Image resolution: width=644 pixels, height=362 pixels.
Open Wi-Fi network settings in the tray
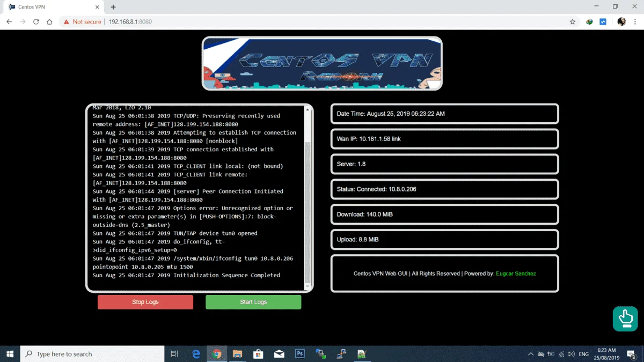click(561, 354)
